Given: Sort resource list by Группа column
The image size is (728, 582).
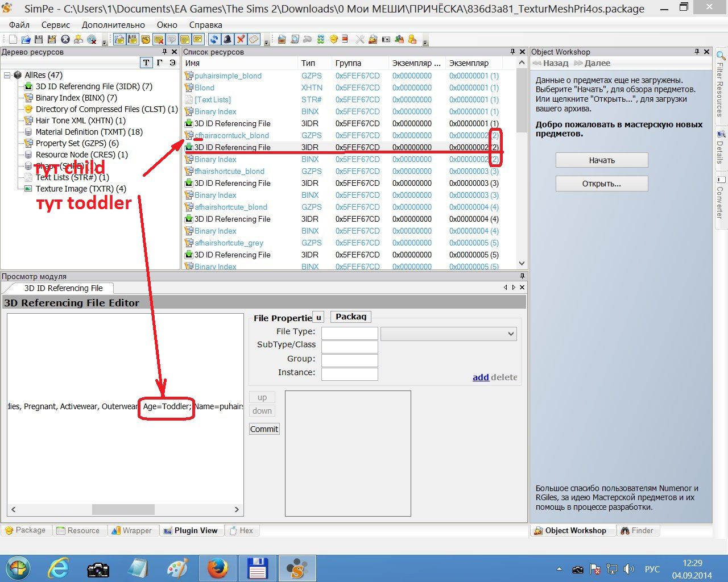Looking at the screenshot, I should click(361, 63).
